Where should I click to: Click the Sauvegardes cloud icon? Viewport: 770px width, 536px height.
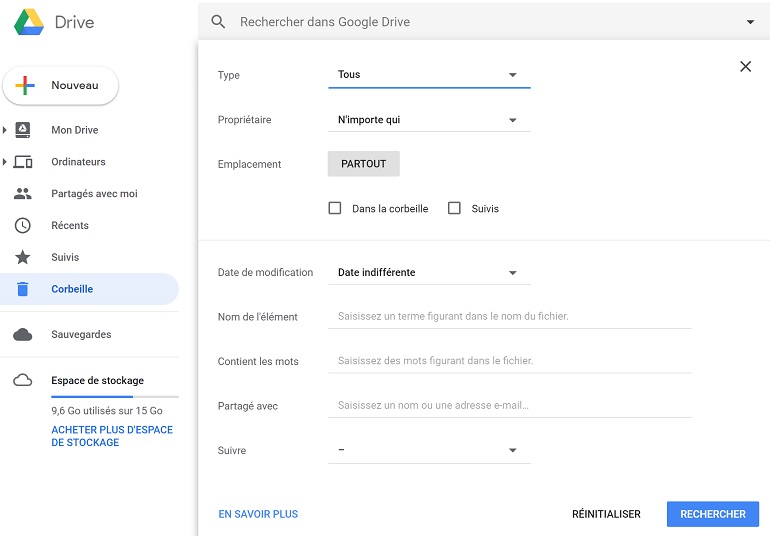click(x=23, y=335)
